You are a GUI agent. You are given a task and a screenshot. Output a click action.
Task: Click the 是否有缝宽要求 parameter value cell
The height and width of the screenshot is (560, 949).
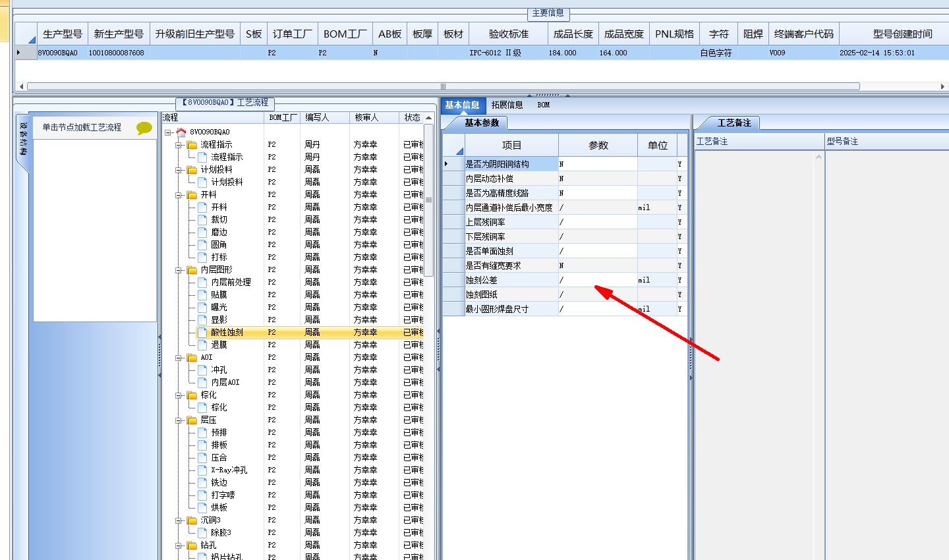tap(598, 266)
